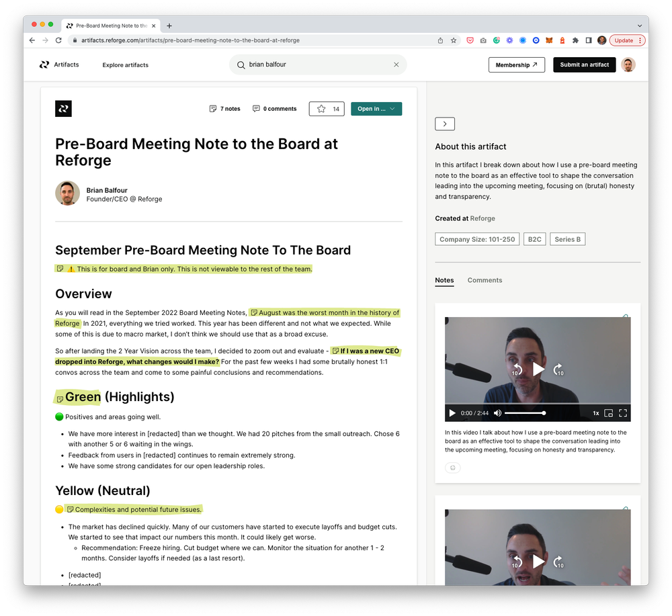This screenshot has width=672, height=616.
Task: Click the small play button in first video controls
Action: [452, 413]
